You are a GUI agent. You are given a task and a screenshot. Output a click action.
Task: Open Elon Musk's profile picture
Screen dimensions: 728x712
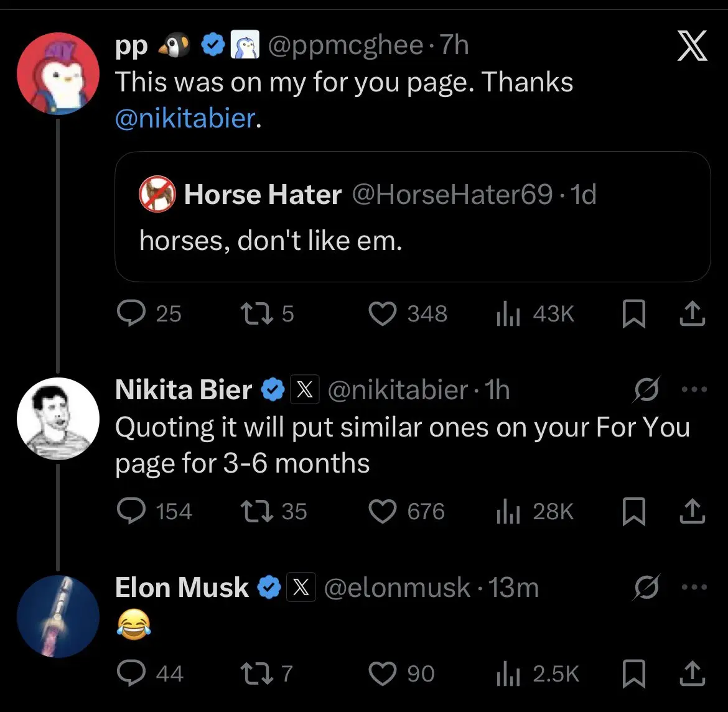58,616
